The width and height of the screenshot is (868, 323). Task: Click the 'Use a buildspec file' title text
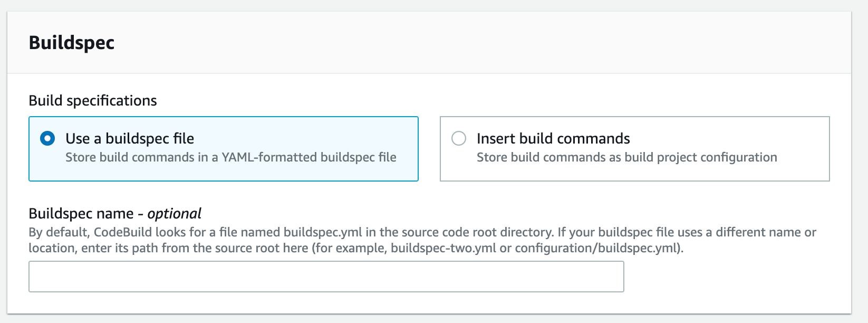coord(130,139)
